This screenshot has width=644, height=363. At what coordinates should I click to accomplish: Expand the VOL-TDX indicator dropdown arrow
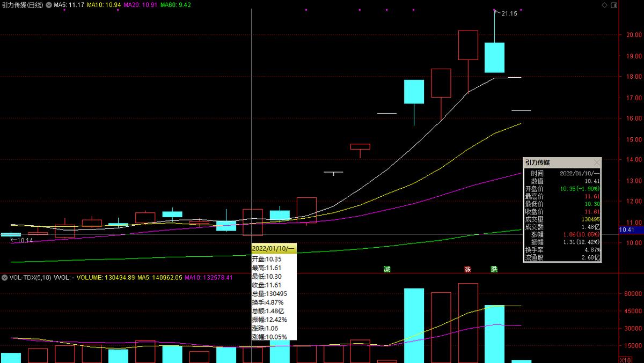[4, 278]
